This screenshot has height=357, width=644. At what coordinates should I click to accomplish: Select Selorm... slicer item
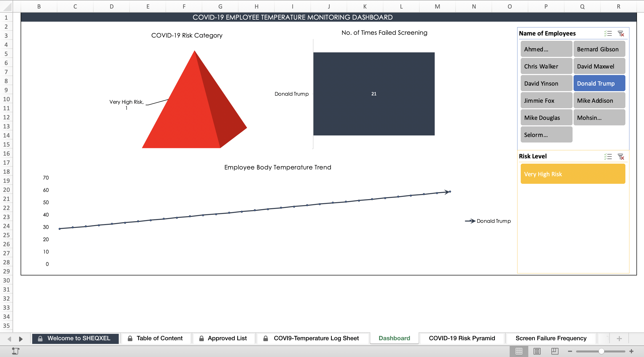546,135
